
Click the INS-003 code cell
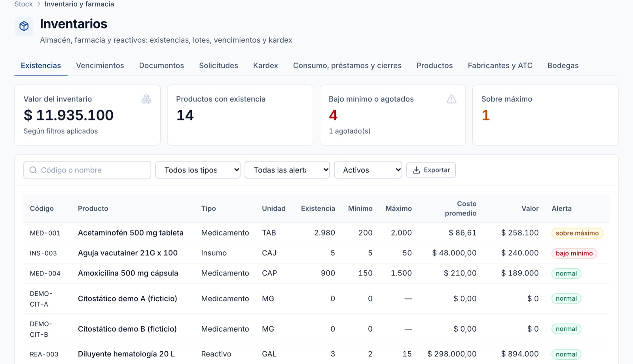pyautogui.click(x=44, y=253)
